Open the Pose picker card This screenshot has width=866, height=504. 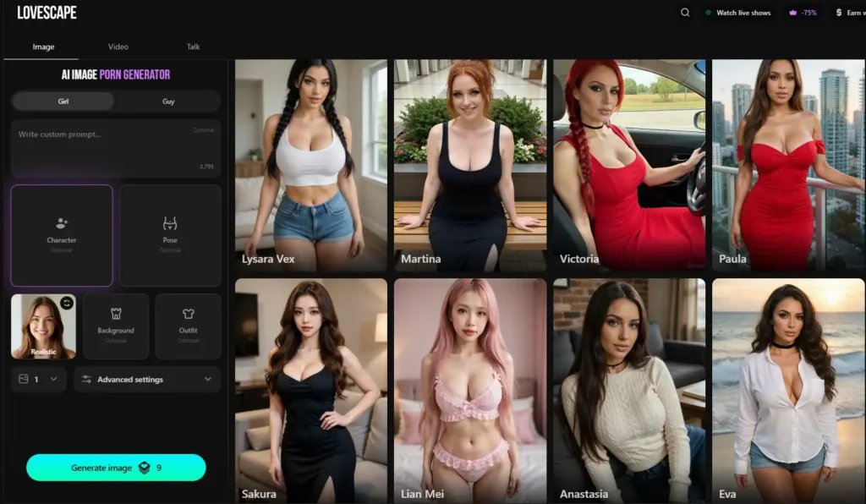[170, 235]
